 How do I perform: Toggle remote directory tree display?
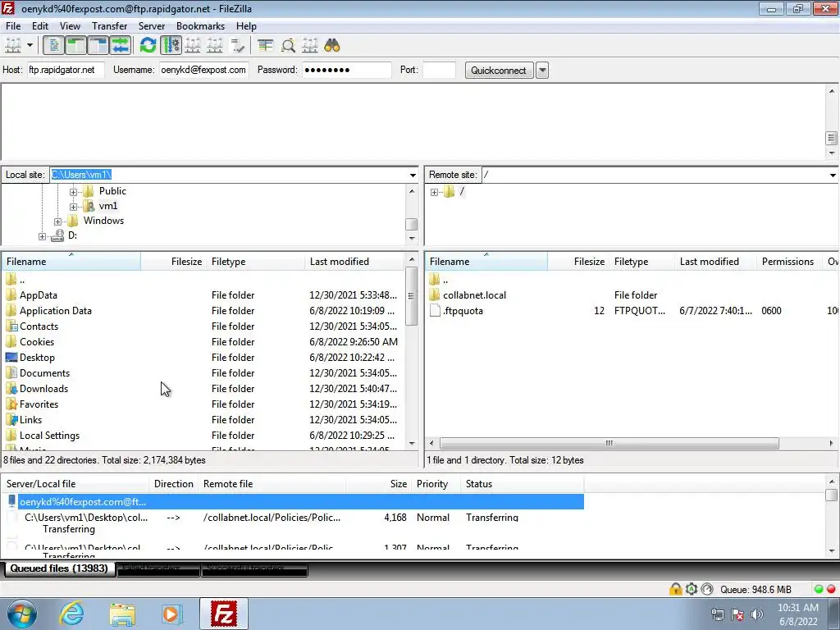(x=98, y=46)
